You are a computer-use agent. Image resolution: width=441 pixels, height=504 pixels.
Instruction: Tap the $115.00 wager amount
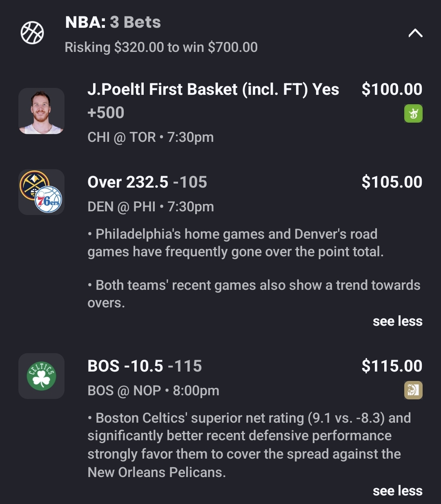[392, 366]
